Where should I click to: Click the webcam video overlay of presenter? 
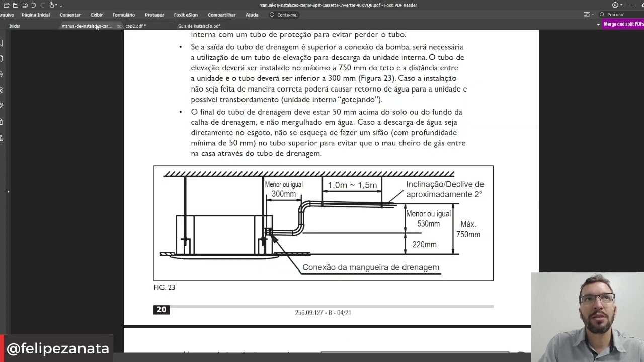pos(588,317)
